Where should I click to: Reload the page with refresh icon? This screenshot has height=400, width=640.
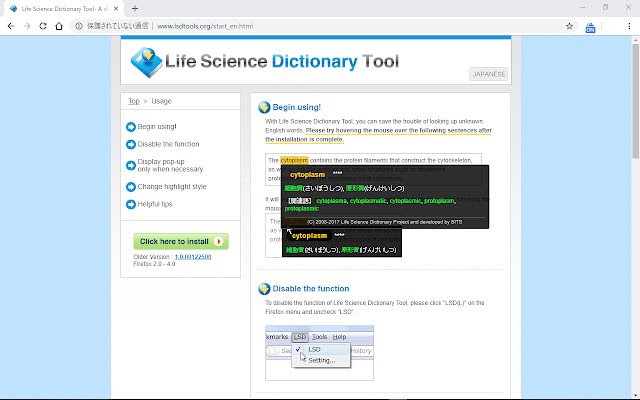click(x=43, y=26)
